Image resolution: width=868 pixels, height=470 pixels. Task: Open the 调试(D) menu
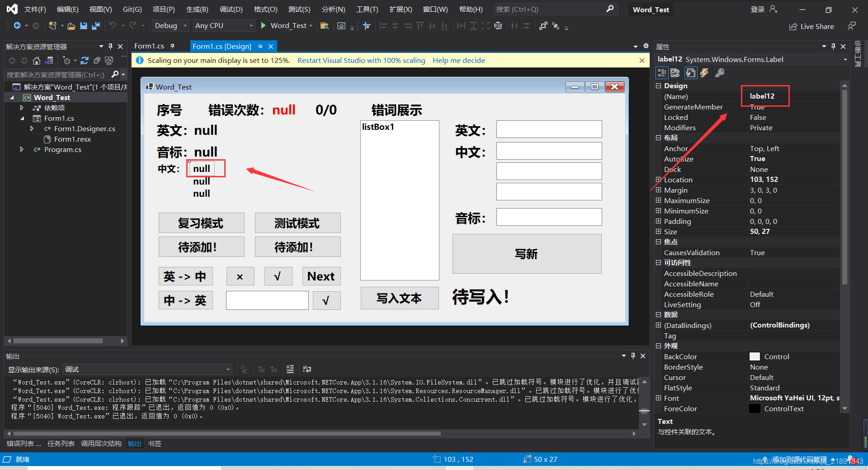(231, 9)
